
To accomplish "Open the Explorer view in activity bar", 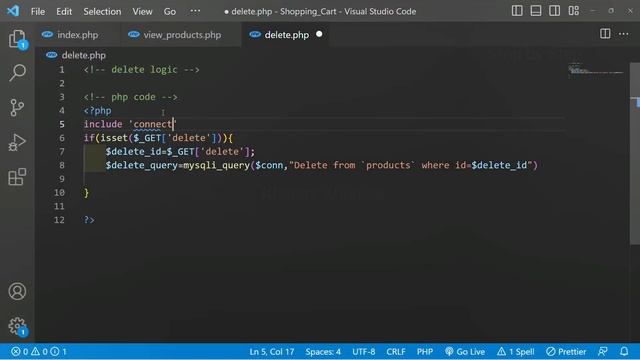I will coord(17,39).
